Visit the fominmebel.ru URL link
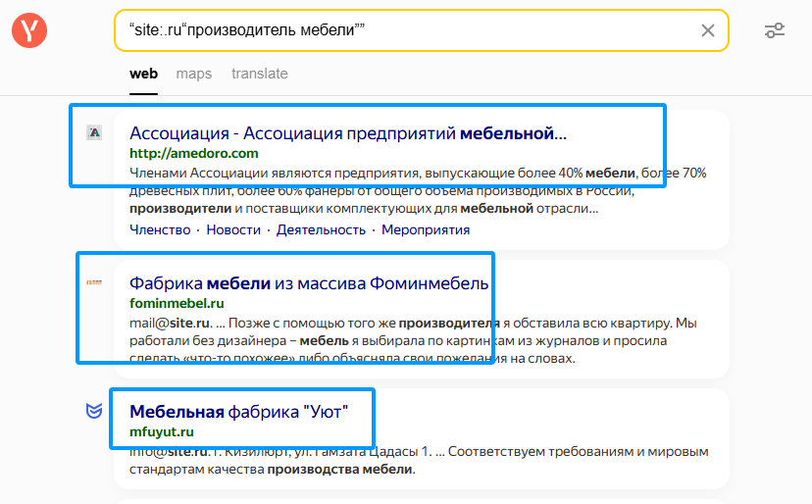The height and width of the screenshot is (504, 812). 177,303
